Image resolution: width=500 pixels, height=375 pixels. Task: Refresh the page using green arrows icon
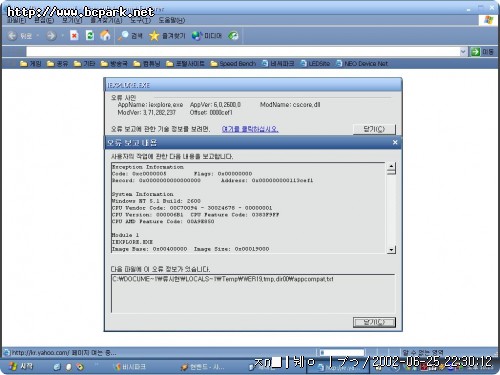coord(90,35)
